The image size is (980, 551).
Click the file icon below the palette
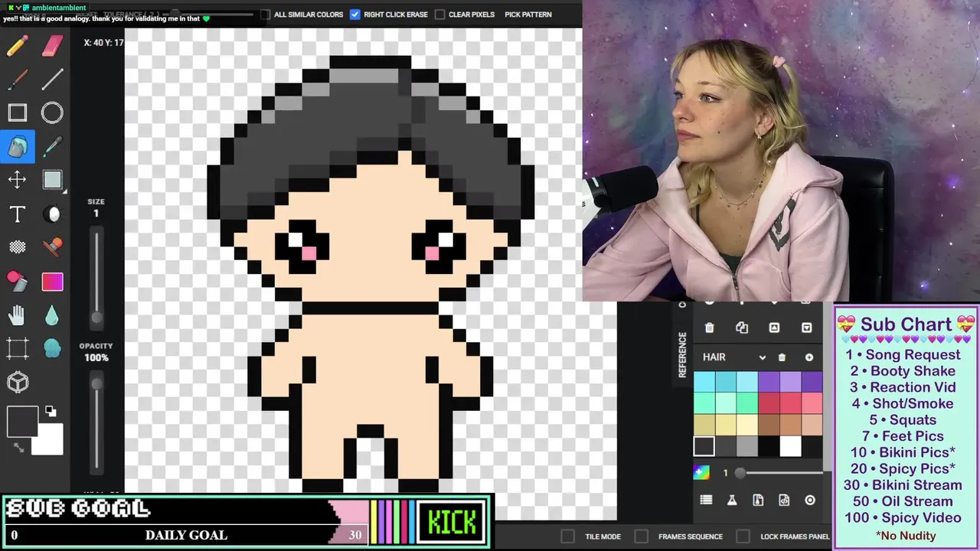758,500
